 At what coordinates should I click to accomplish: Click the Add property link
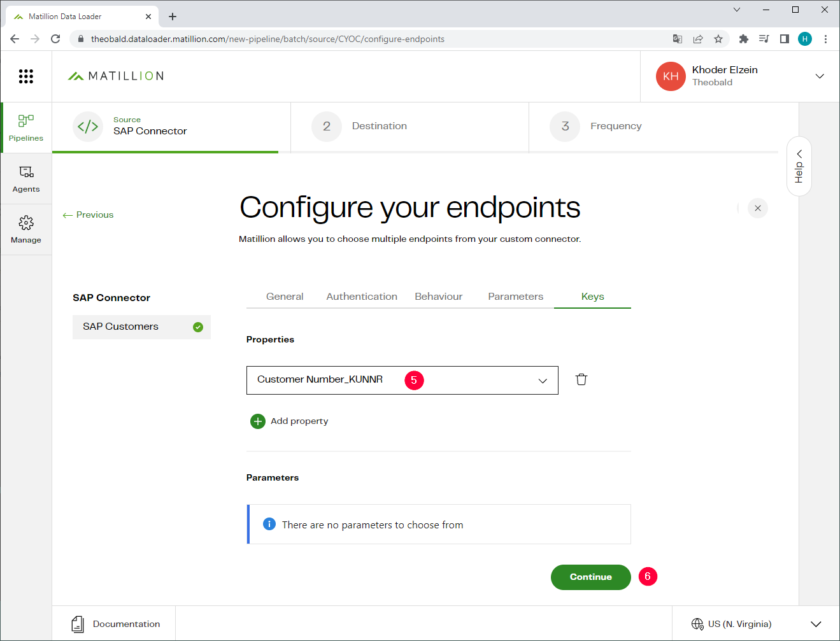(299, 421)
